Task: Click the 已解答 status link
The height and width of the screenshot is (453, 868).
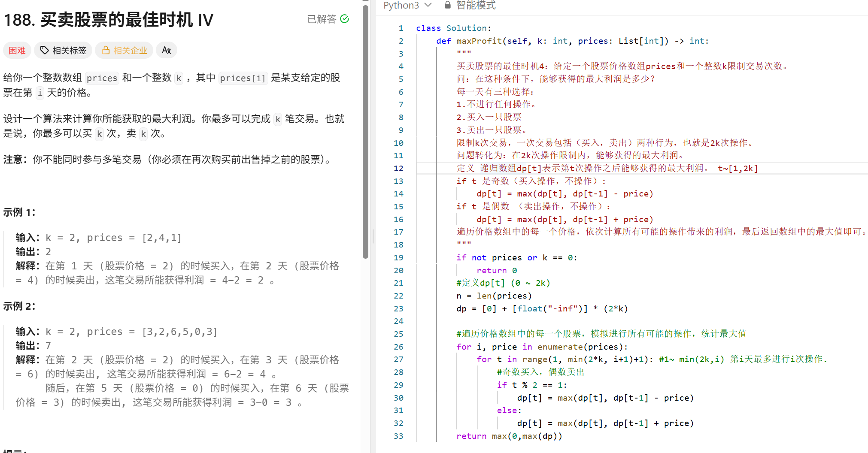Action: click(x=322, y=19)
